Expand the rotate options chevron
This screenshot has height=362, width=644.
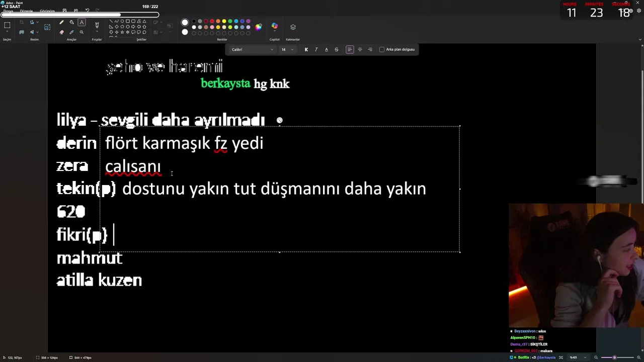(38, 22)
